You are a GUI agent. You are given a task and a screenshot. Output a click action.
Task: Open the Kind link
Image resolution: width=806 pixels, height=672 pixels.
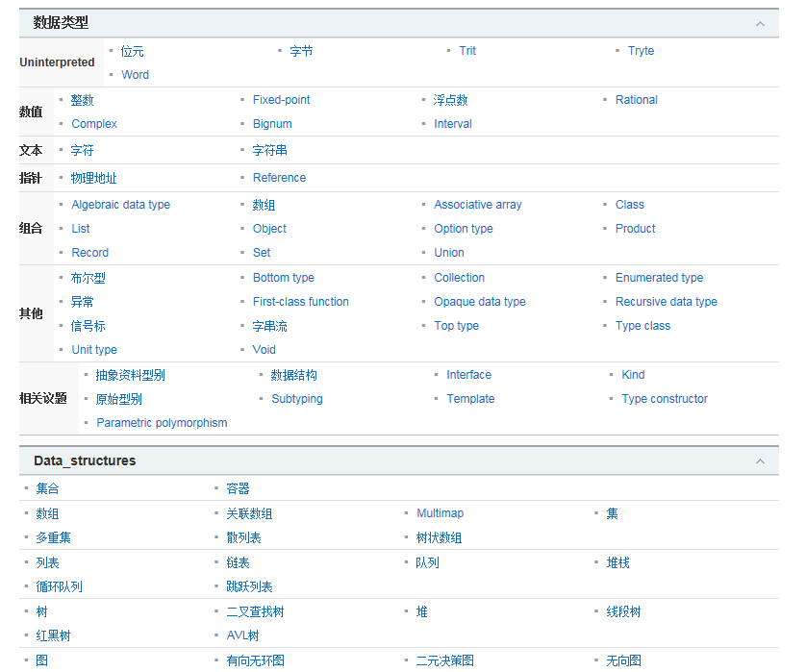[x=633, y=375]
